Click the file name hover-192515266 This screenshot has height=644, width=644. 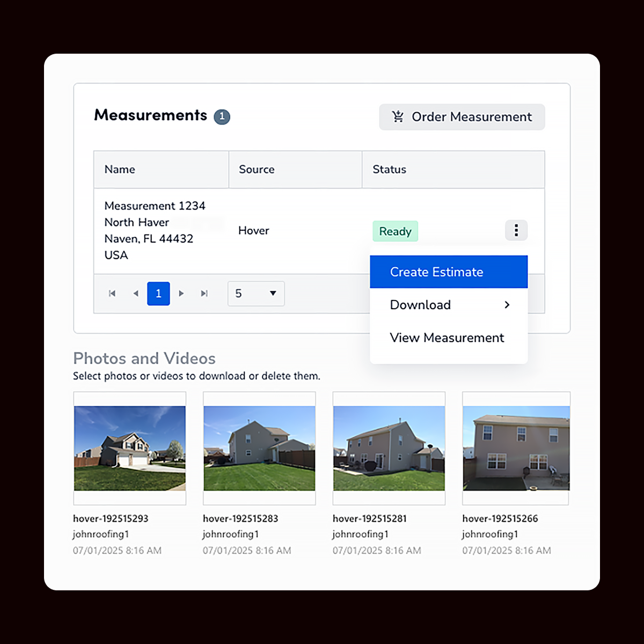[x=500, y=519]
